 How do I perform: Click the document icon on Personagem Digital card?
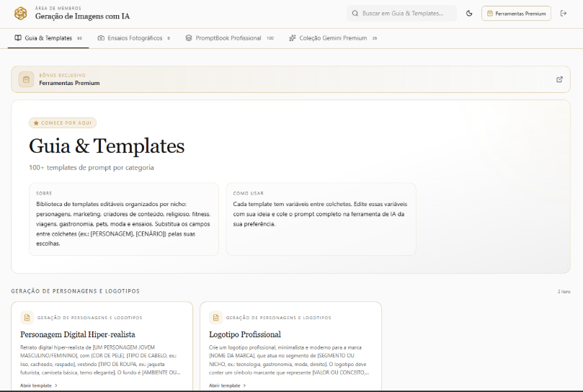click(27, 318)
